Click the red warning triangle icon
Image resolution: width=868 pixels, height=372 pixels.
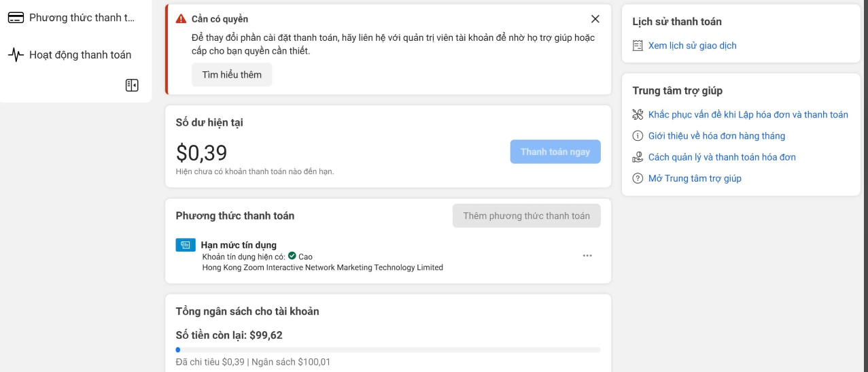click(181, 19)
